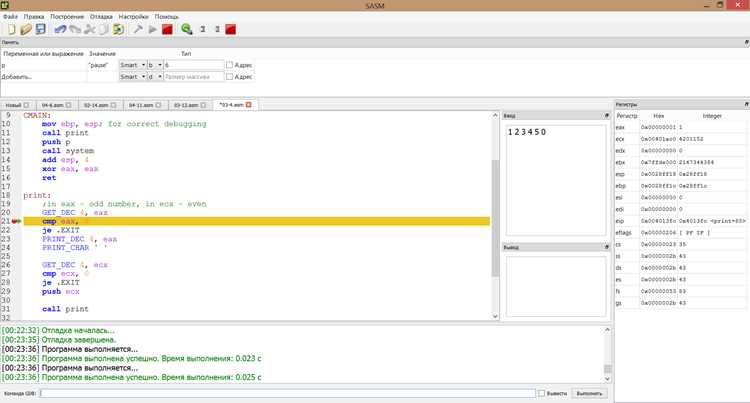The width and height of the screenshot is (750, 403).
Task: Close the Новый tab
Action: pyautogui.click(x=26, y=105)
